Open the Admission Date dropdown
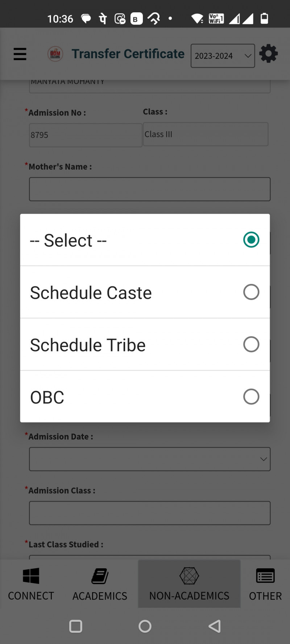This screenshot has width=290, height=644. [x=150, y=459]
